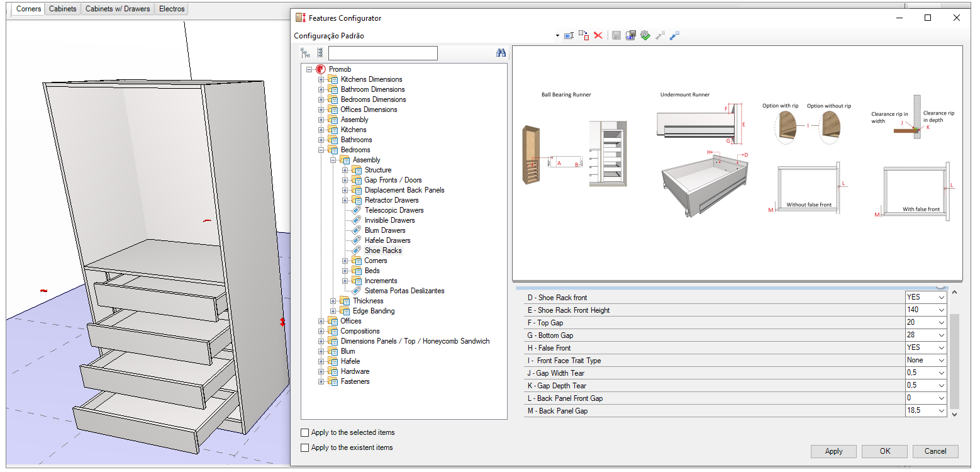Image resolution: width=980 pixels, height=472 pixels.
Task: Switch to the Corners tab
Action: click(x=28, y=9)
